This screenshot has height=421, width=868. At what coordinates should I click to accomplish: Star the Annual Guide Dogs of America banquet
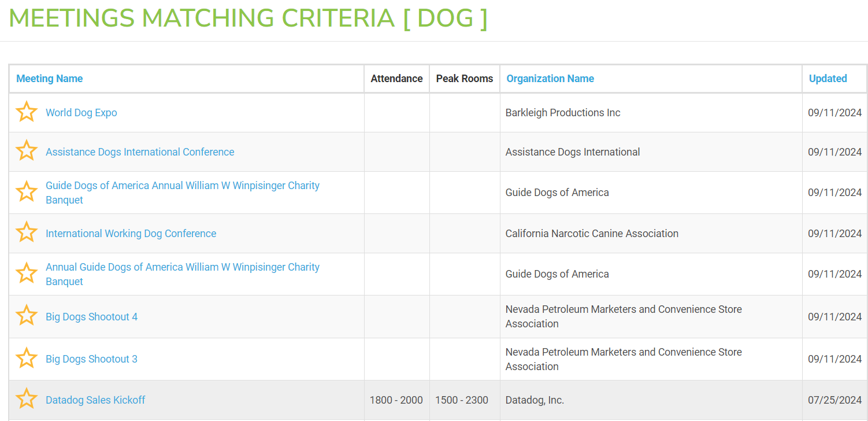click(27, 273)
